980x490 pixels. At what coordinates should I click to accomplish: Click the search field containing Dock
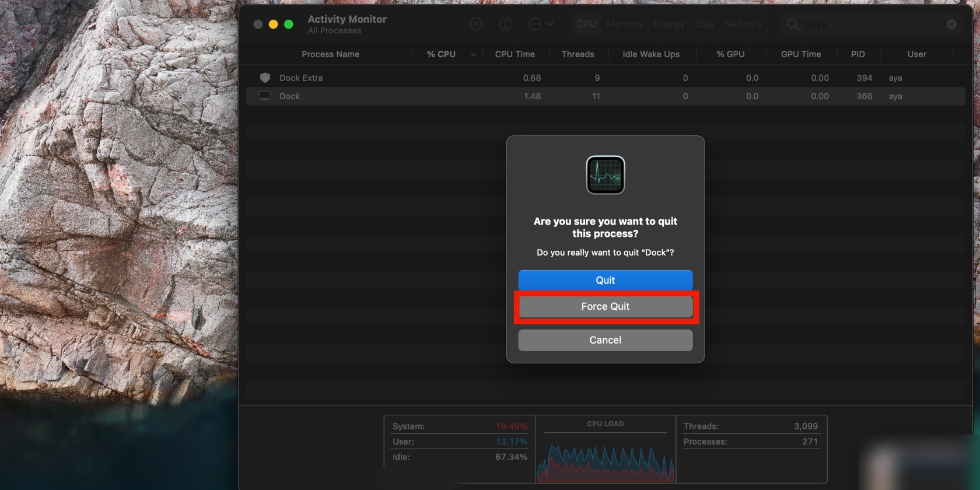tap(871, 24)
